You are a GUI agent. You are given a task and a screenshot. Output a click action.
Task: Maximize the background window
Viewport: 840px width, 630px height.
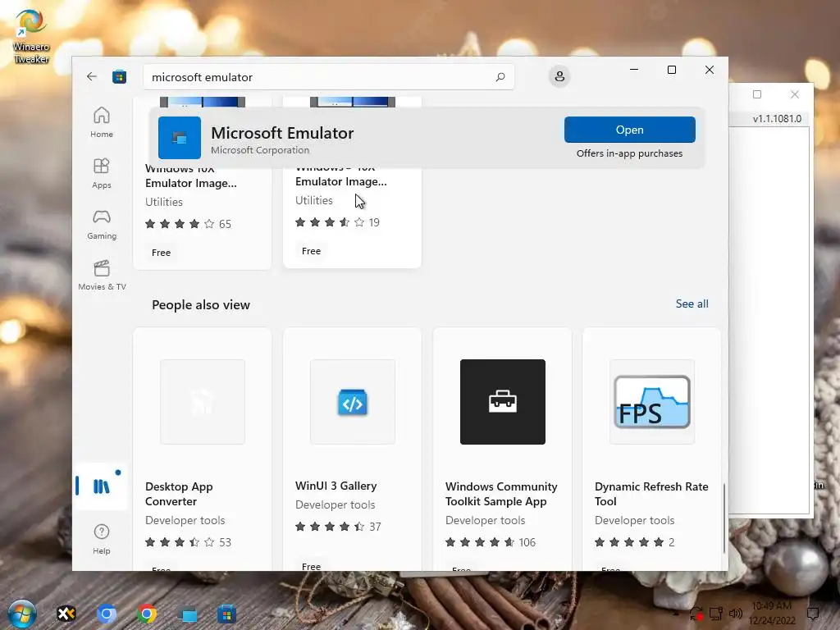(x=757, y=94)
